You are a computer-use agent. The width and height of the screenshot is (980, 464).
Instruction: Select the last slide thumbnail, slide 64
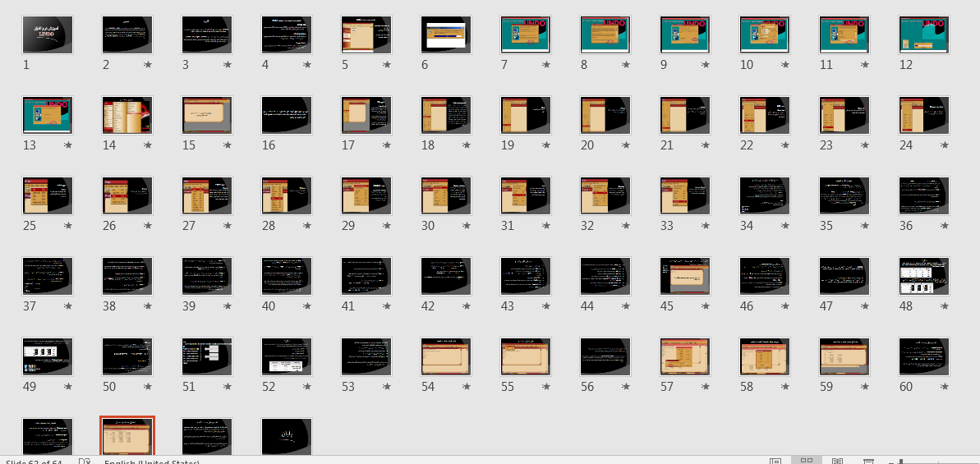tap(287, 435)
